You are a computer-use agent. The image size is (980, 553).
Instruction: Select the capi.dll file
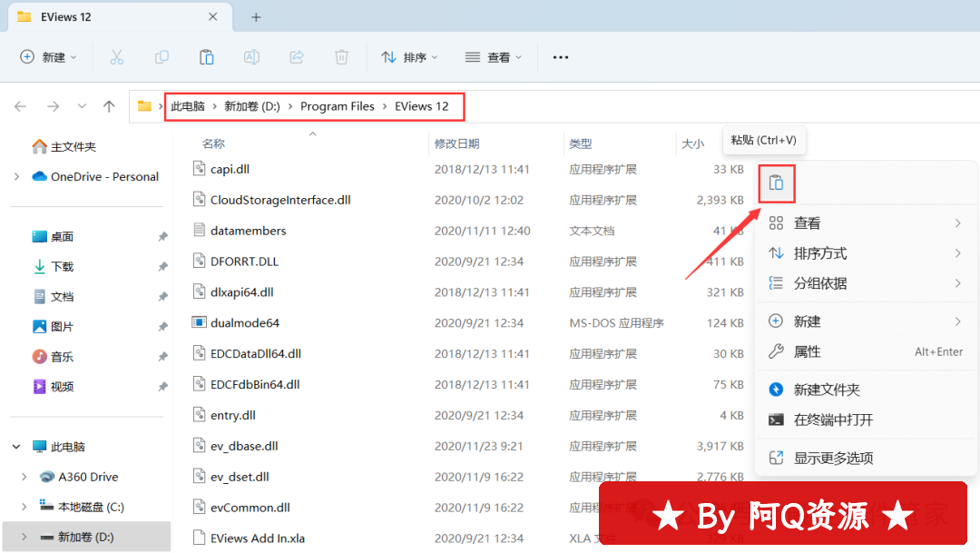[x=230, y=169]
